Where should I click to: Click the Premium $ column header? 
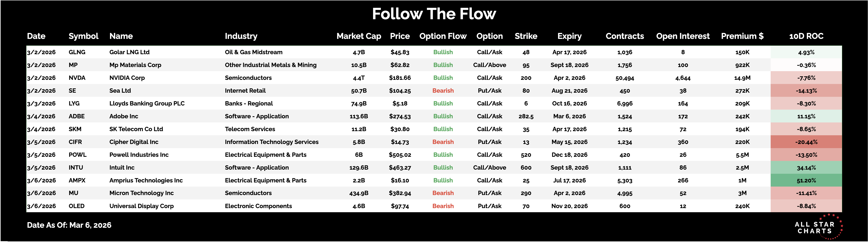click(742, 36)
